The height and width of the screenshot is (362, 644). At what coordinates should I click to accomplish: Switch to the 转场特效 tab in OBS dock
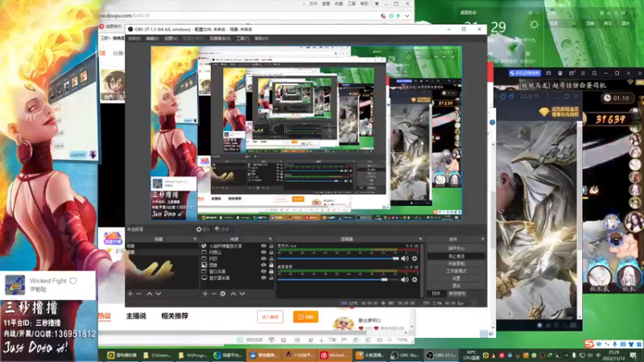[x=456, y=294]
